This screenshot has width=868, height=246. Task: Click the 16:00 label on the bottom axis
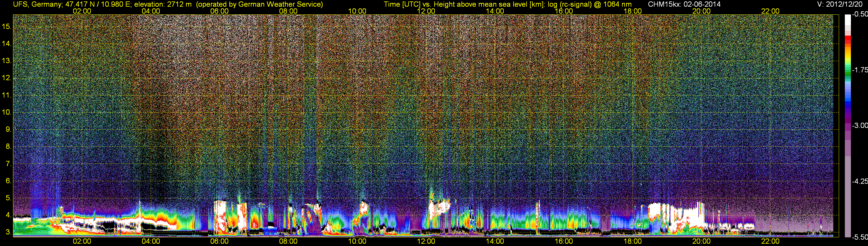pyautogui.click(x=564, y=241)
